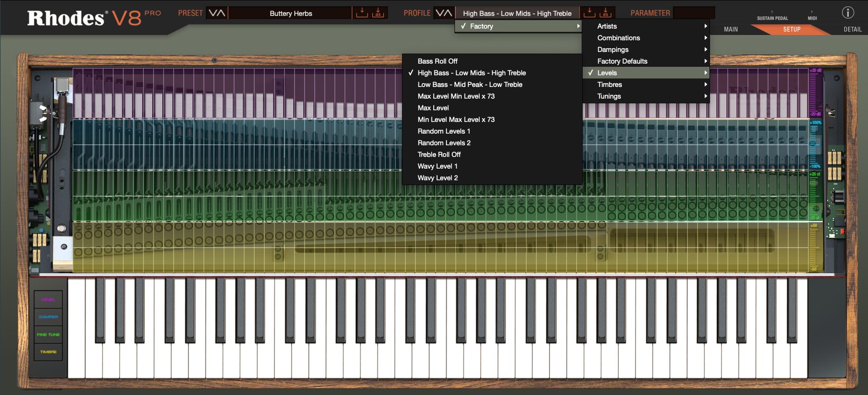Screen dimensions: 868x395
Task: Click the blue damper percent scale strip
Action: [816, 144]
